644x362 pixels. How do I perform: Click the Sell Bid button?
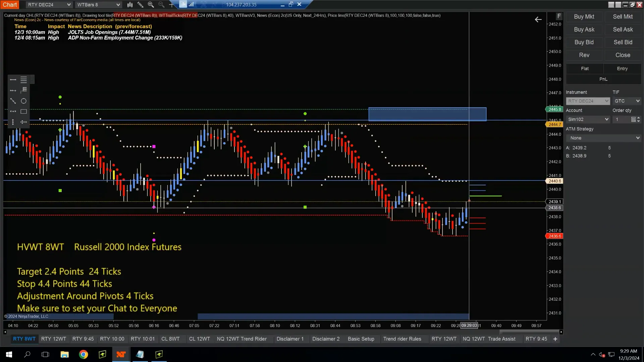(x=623, y=42)
